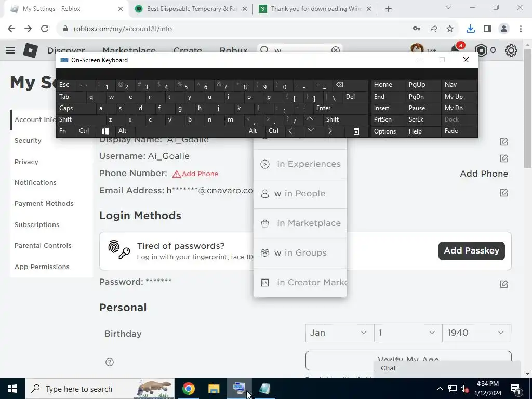
Task: Select search suggestion 'w in Groups'
Action: (x=300, y=253)
